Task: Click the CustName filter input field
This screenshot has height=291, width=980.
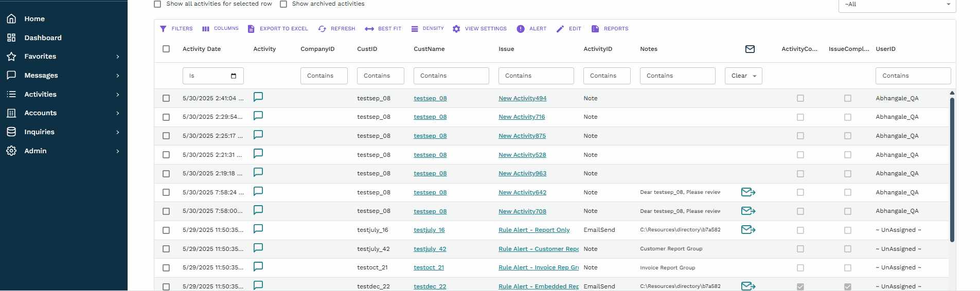Action: [x=451, y=76]
